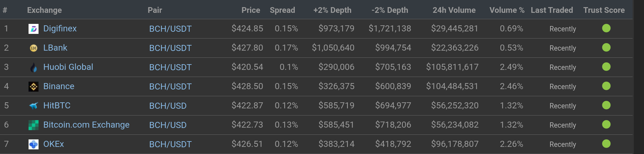
Task: Open the BCH/USDT pair on OKEx row
Action: tap(170, 144)
